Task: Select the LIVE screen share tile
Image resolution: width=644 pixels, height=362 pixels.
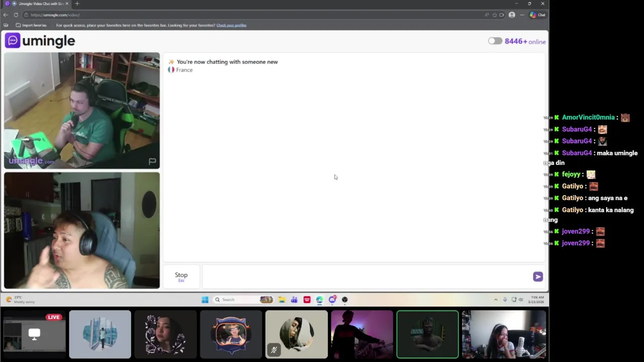Action: coord(34,334)
